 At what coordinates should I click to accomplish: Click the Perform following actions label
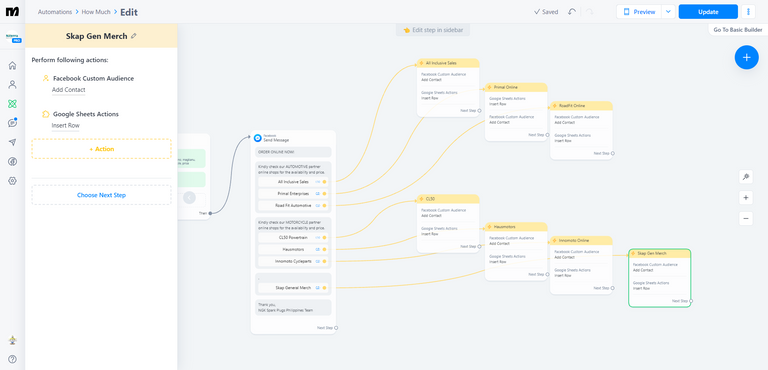tap(70, 60)
